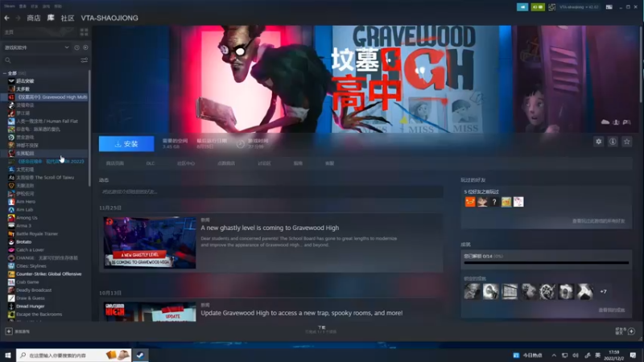Open the ghastly level news thumbnail
Viewport: 644px width, 362px height.
tap(150, 243)
